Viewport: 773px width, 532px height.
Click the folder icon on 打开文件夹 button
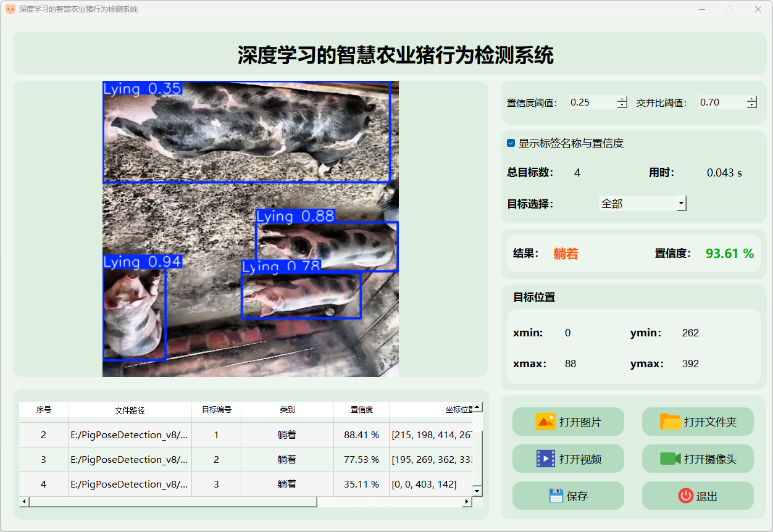click(670, 422)
